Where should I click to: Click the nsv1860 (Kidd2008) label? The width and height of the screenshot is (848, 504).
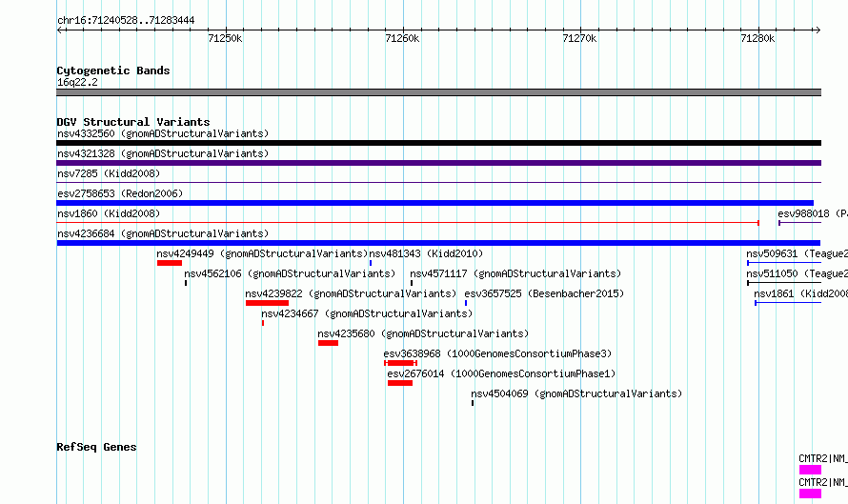click(x=109, y=213)
